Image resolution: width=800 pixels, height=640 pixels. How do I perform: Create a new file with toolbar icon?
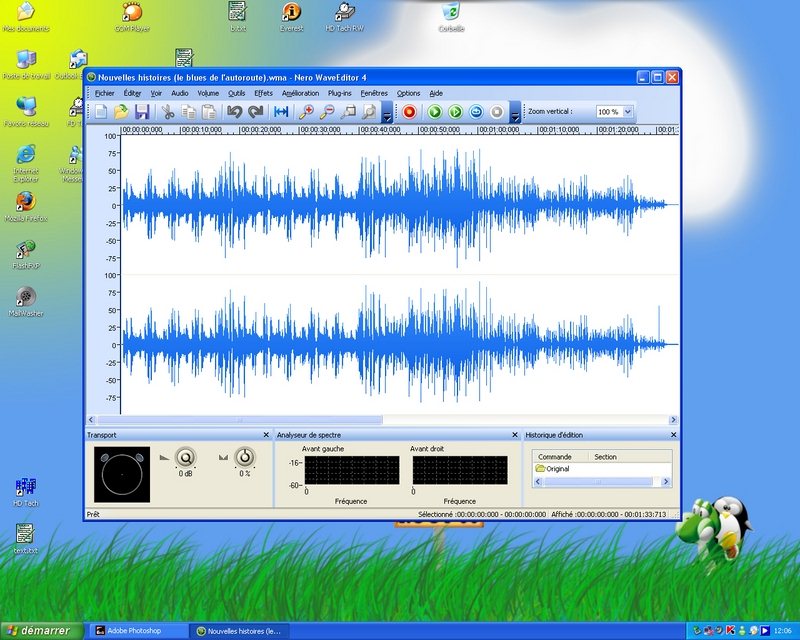click(101, 112)
